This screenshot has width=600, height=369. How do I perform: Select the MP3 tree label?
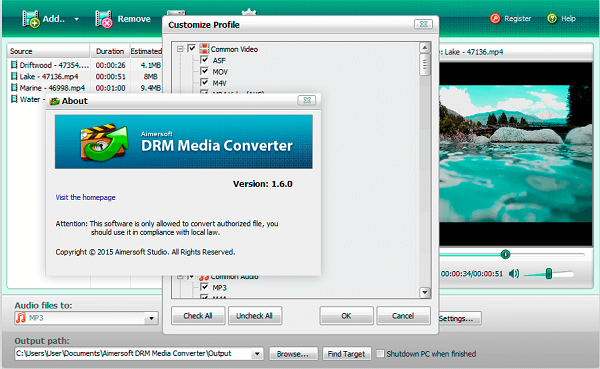220,287
